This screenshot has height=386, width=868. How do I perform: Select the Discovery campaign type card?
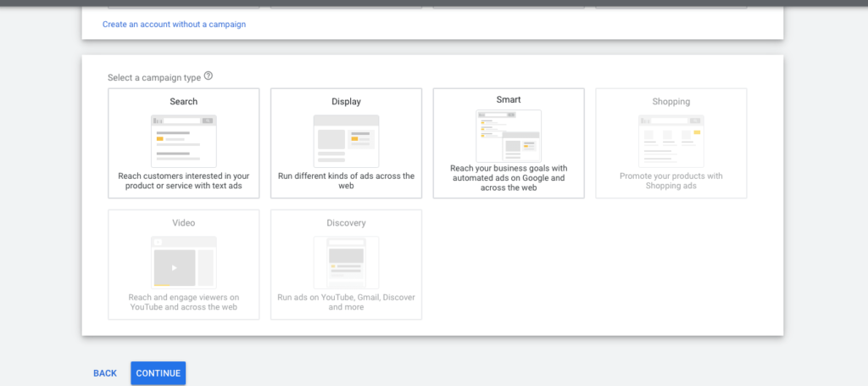pos(346,265)
